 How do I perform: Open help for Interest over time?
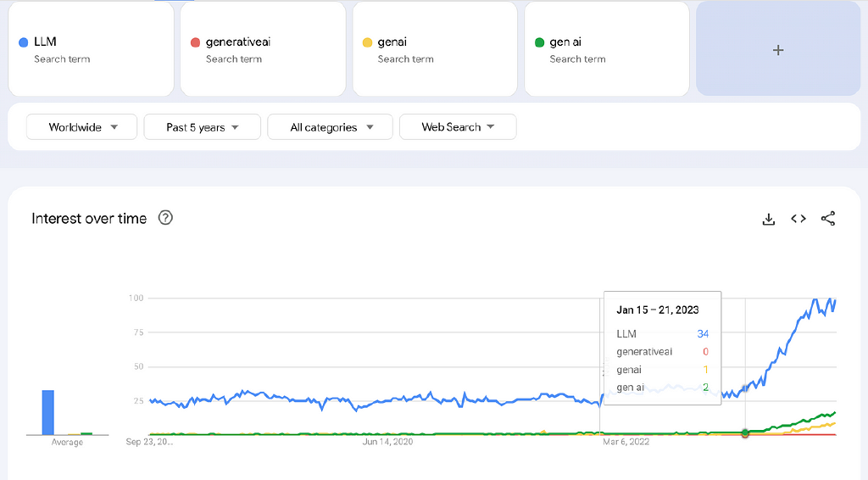point(166,218)
